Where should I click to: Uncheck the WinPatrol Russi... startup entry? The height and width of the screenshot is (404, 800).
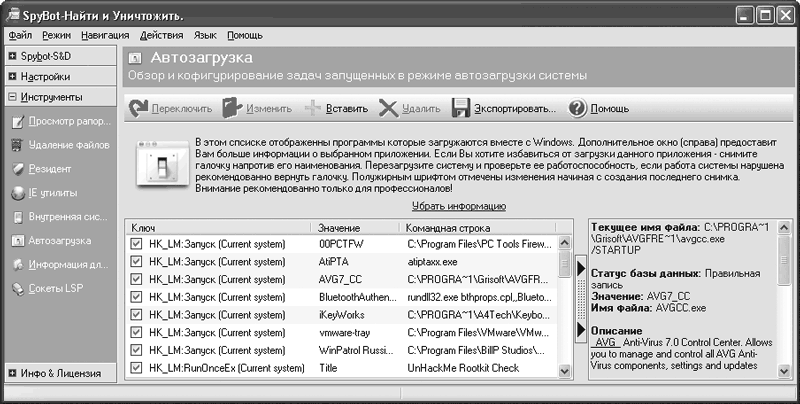tap(136, 350)
